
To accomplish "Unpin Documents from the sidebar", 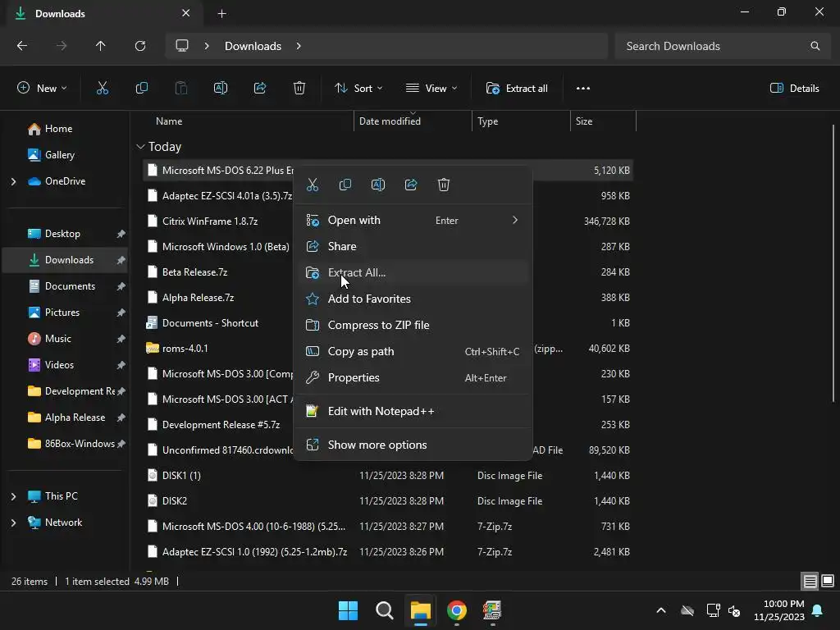I will pyautogui.click(x=121, y=286).
